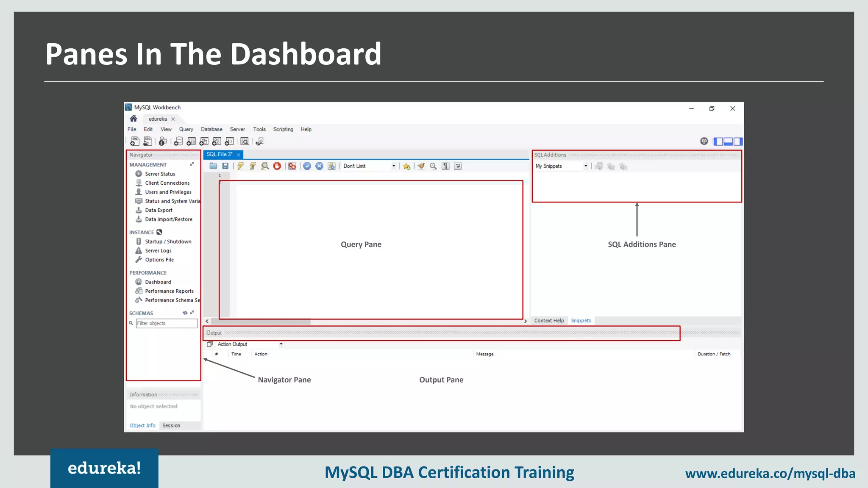Image resolution: width=868 pixels, height=488 pixels.
Task: Open the Dont Limit rows dropdown
Action: [x=393, y=166]
